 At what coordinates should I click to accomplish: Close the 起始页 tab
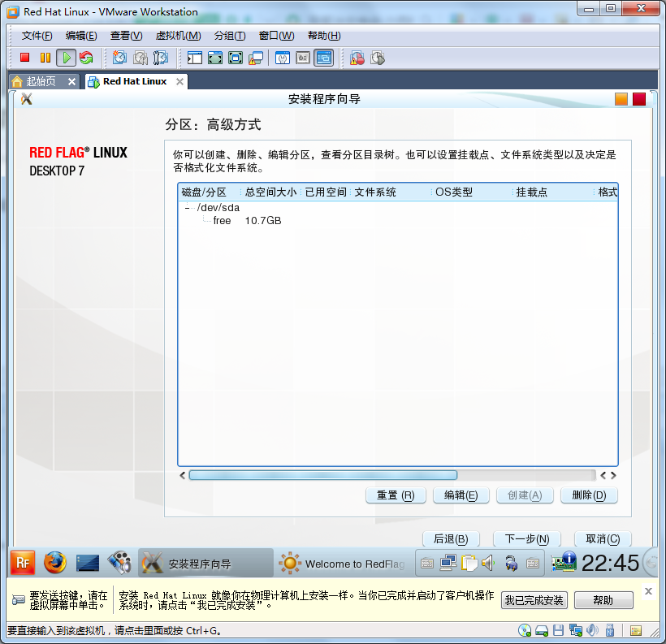71,81
